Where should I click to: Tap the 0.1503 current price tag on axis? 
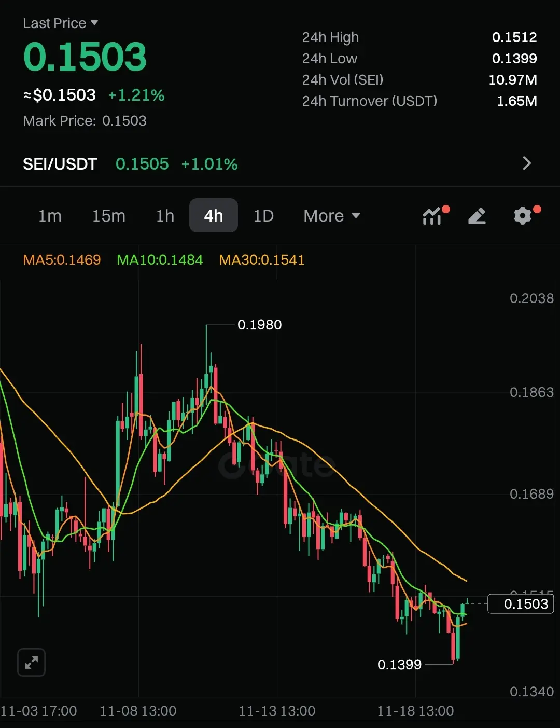coord(521,604)
